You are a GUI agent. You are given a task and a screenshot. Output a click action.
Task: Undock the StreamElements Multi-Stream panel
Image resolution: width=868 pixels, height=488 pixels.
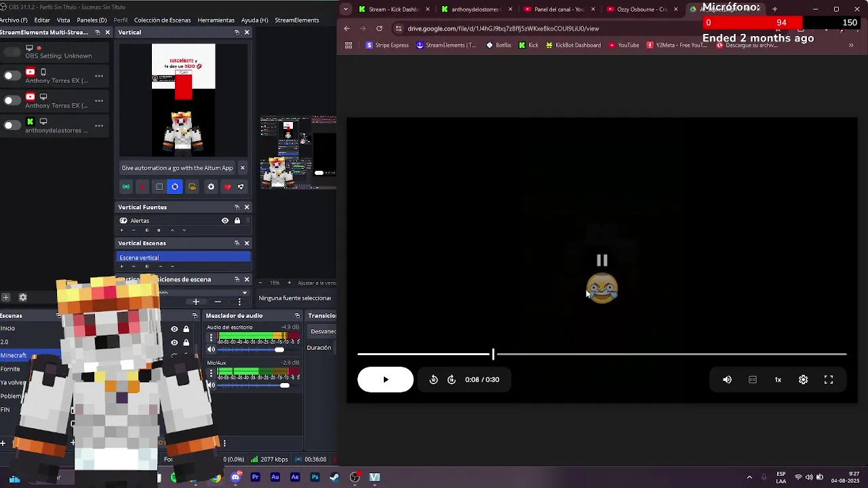coord(97,32)
